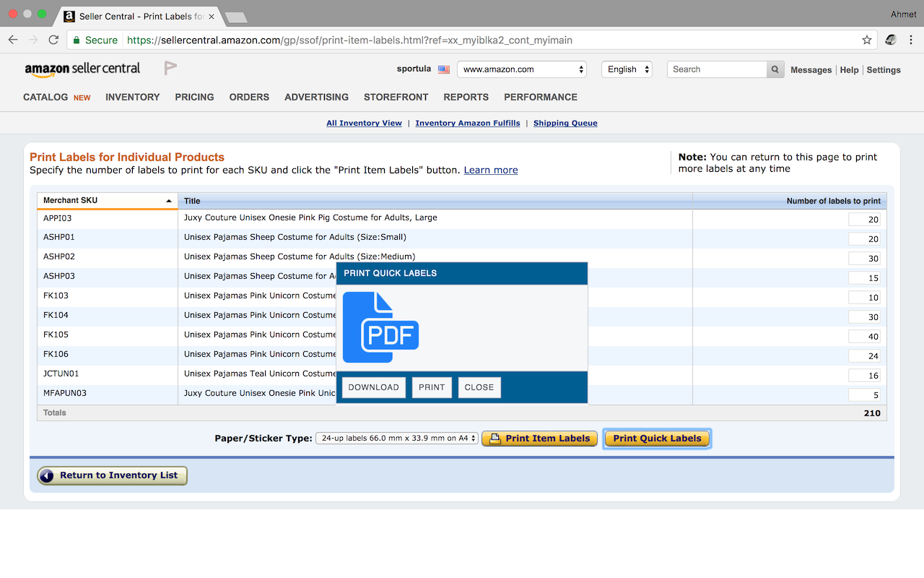Click the search magnifier button

775,69
